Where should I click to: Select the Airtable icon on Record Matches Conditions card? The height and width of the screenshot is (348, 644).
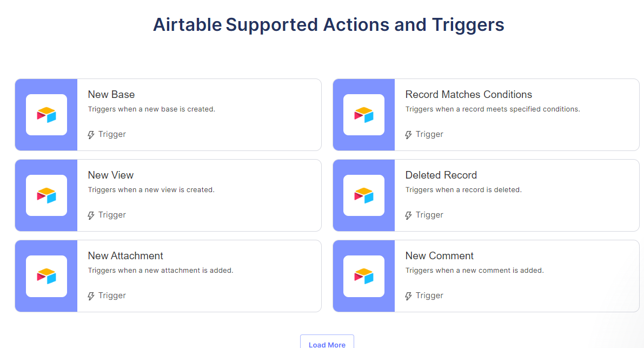click(363, 114)
